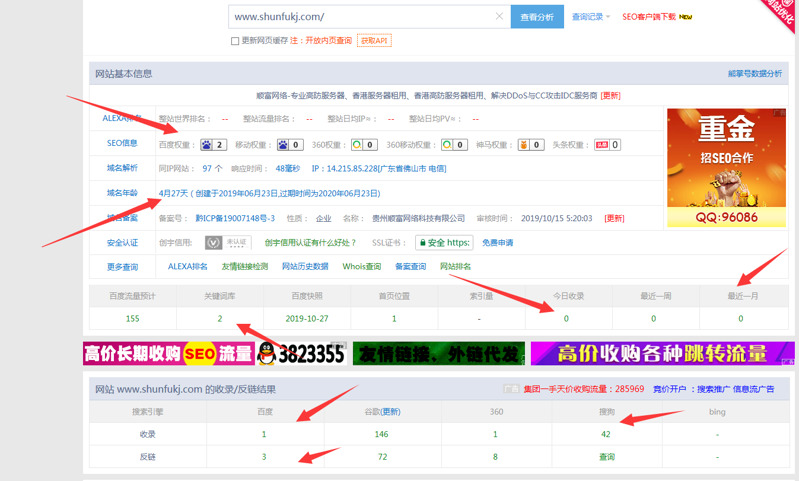
Task: Click the Google backlink count 72
Action: pyautogui.click(x=382, y=457)
